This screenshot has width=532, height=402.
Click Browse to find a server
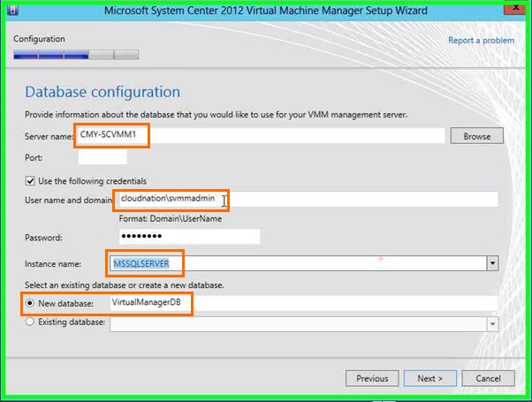click(476, 136)
